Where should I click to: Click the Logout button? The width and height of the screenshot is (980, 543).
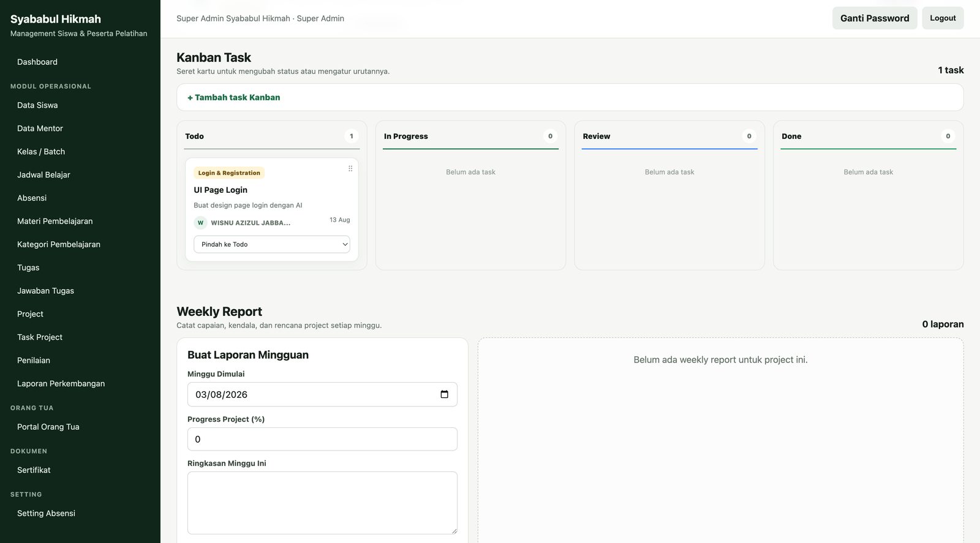(943, 18)
